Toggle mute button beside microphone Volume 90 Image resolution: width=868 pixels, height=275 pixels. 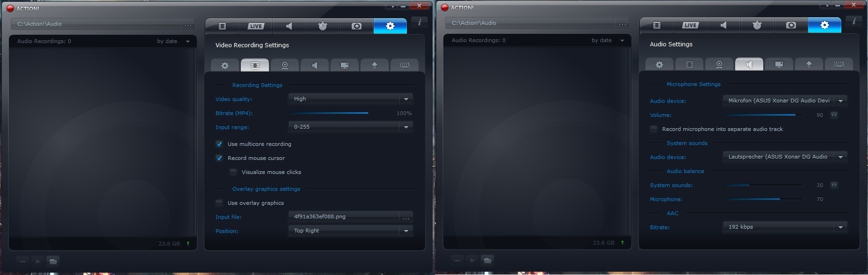(834, 115)
